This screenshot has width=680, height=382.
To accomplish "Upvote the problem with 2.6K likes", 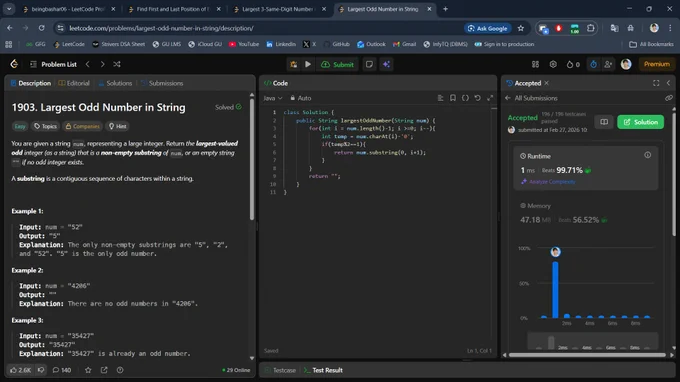I will [x=20, y=370].
